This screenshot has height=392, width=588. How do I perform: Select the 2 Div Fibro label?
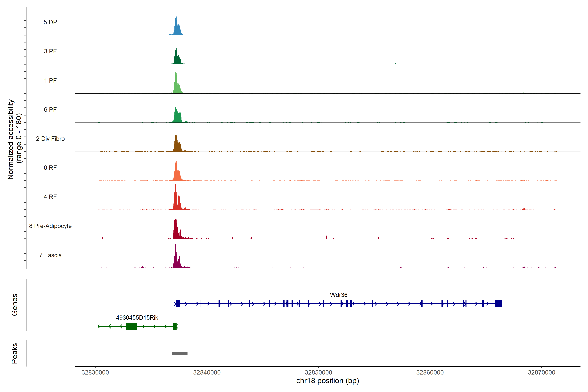pos(50,139)
